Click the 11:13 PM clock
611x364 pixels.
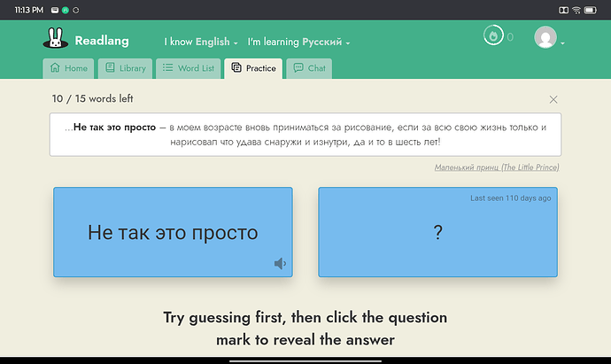click(x=29, y=10)
